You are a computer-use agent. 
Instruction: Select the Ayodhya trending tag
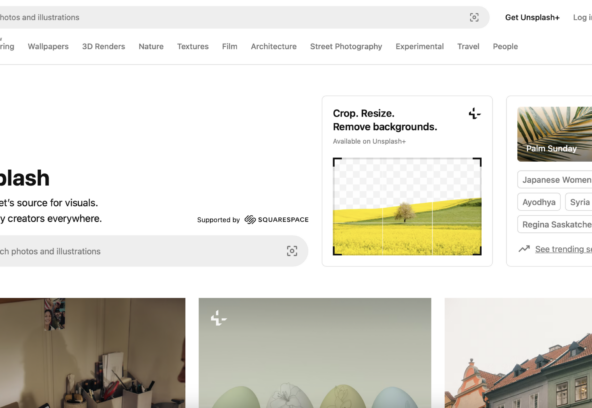tap(539, 202)
